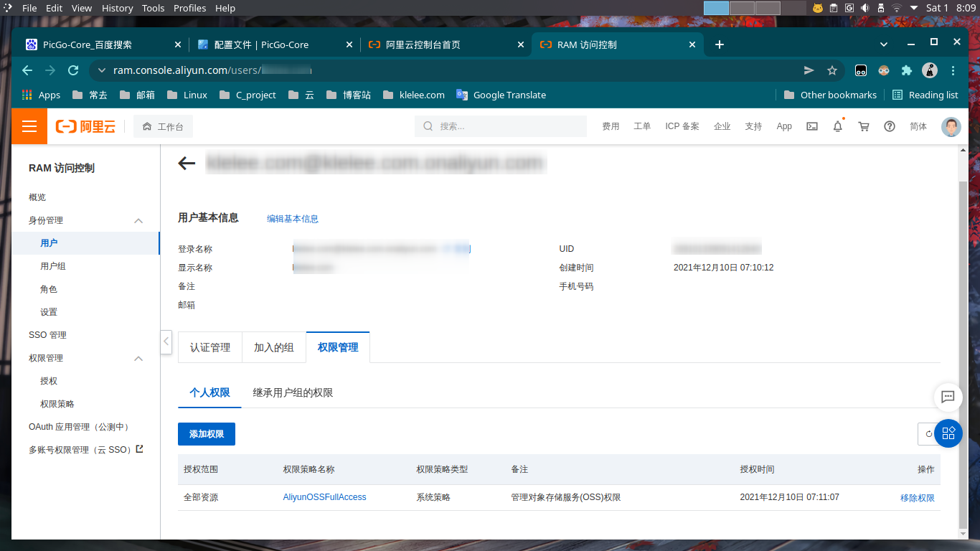Screen dimensions: 980x551
Task: Open the 工作台 workbench button
Action: pyautogui.click(x=163, y=126)
